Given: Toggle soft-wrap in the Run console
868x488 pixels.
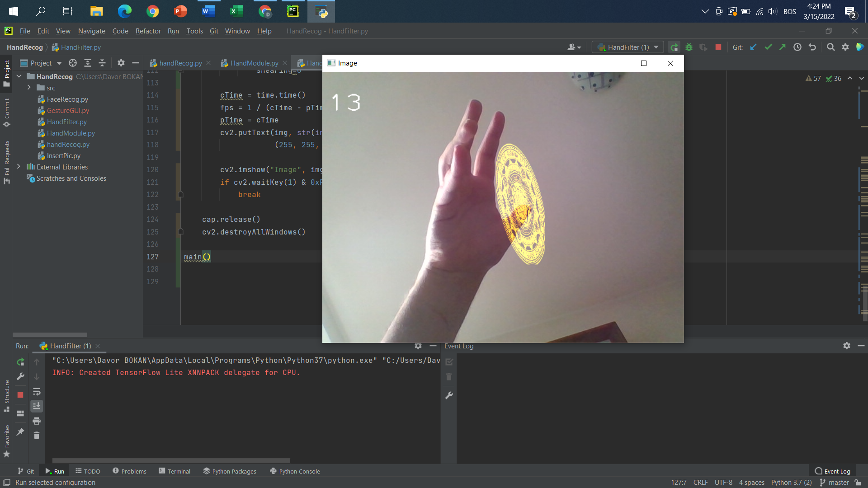Looking at the screenshot, I should click(37, 391).
